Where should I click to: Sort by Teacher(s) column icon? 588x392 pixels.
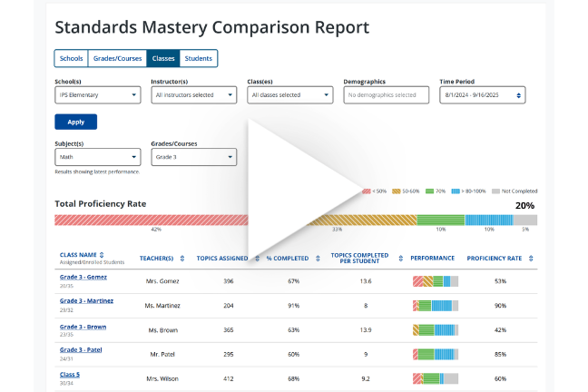(x=182, y=259)
